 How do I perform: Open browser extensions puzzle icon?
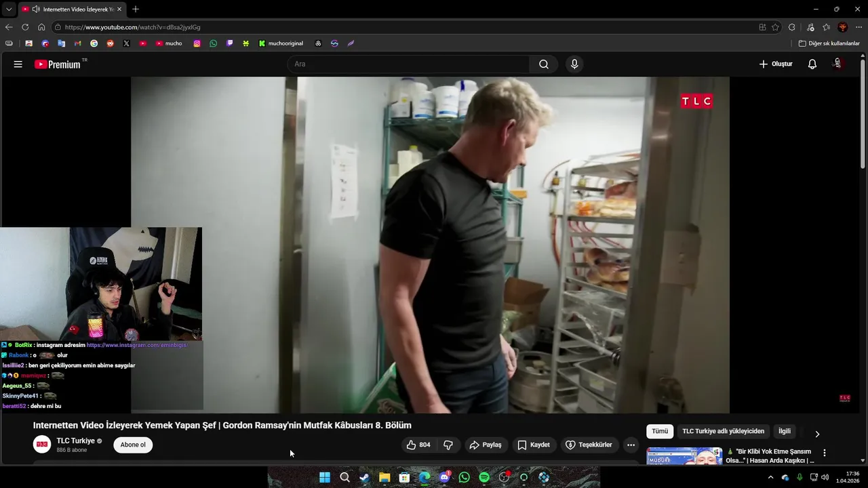[x=792, y=27]
